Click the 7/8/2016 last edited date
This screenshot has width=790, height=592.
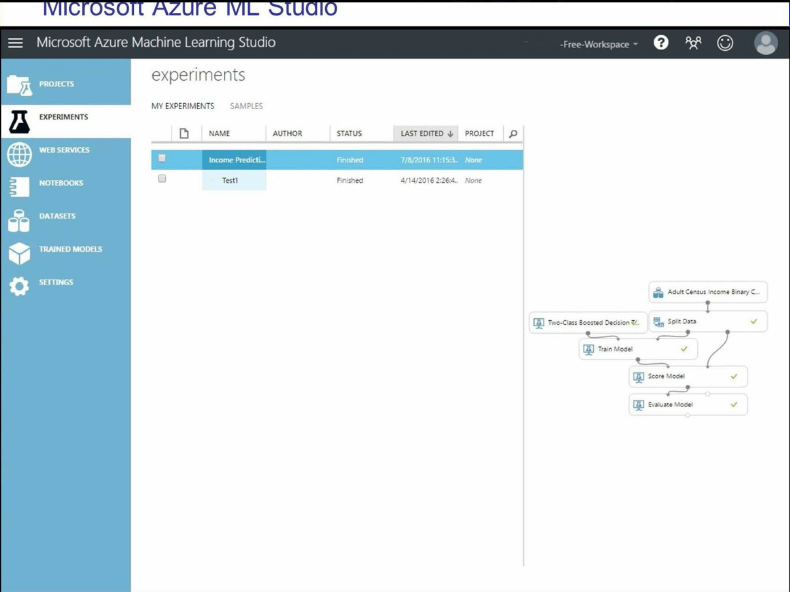(x=429, y=160)
